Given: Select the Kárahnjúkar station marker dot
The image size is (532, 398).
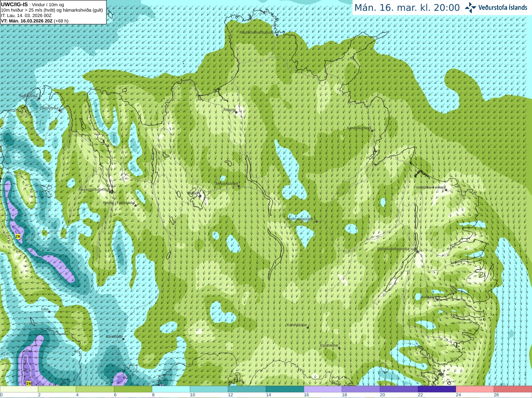Looking at the screenshot, I should coord(308,327).
